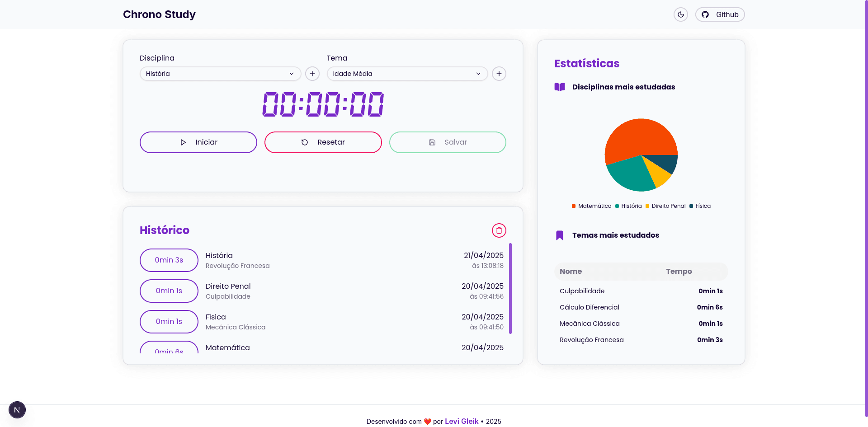The image size is (868, 427).
Task: Click the teal História pie slice
Action: (628, 174)
